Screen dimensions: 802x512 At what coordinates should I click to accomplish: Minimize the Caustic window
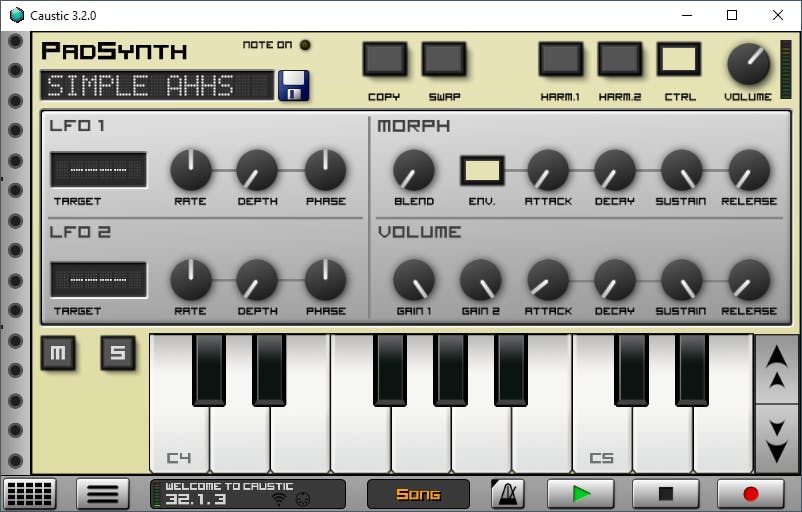(x=687, y=15)
